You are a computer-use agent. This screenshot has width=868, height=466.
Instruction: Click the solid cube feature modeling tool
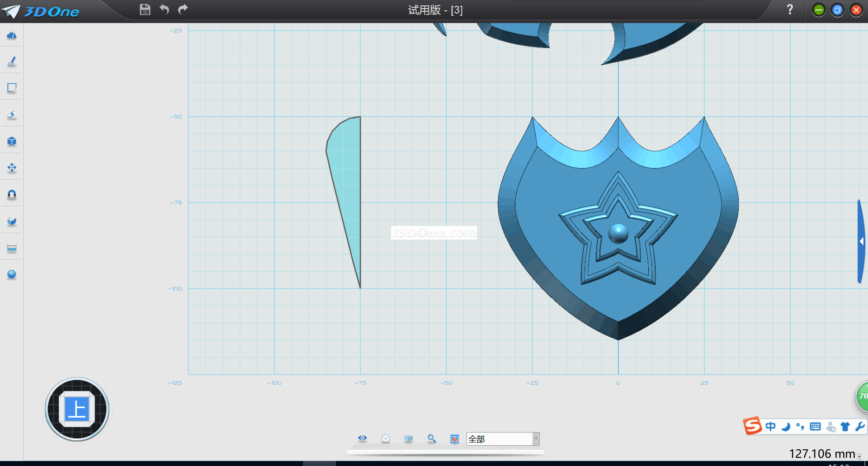[x=12, y=141]
